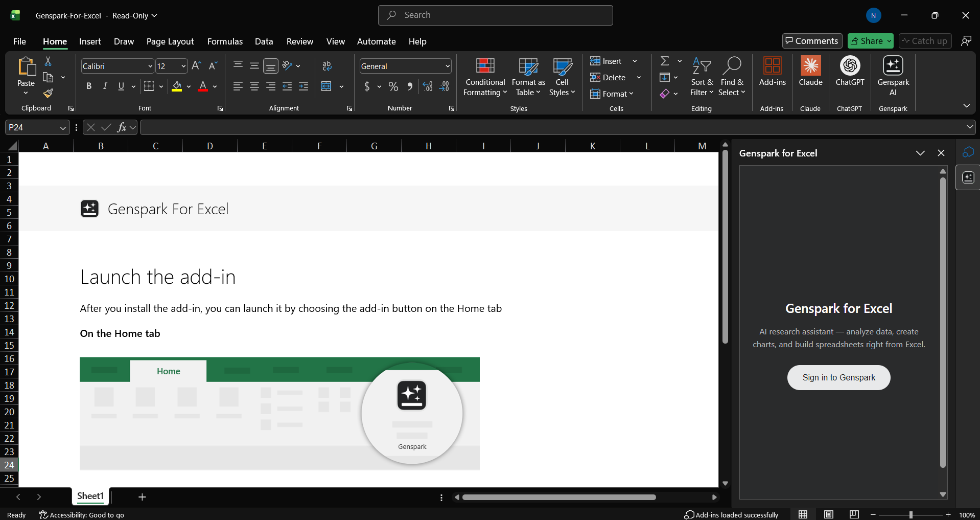Open Format as Table gallery
The image size is (980, 520).
tap(528, 77)
